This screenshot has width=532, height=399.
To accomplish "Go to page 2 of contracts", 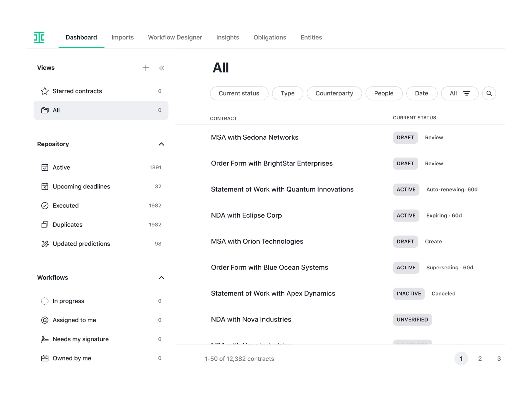I will (480, 358).
